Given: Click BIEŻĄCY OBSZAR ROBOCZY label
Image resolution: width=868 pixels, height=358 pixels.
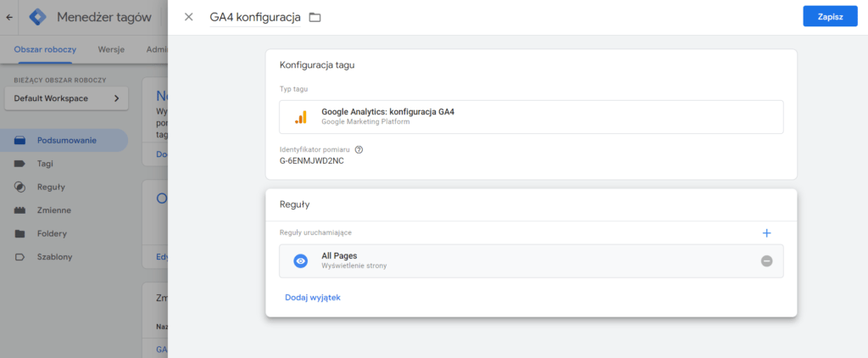Looking at the screenshot, I should [60, 80].
